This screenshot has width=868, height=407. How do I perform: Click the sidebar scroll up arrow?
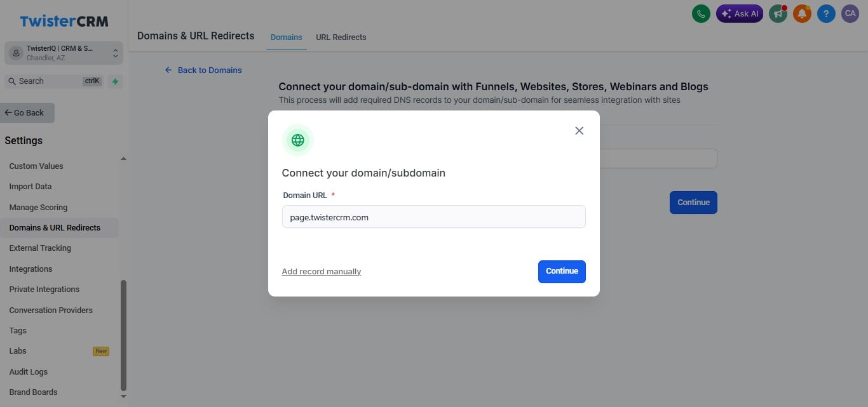point(123,158)
